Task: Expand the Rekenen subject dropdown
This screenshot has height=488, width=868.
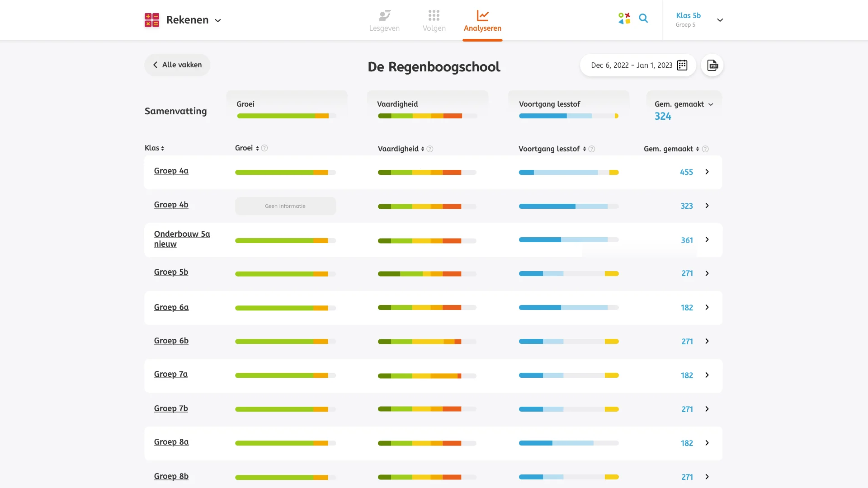Action: point(218,20)
